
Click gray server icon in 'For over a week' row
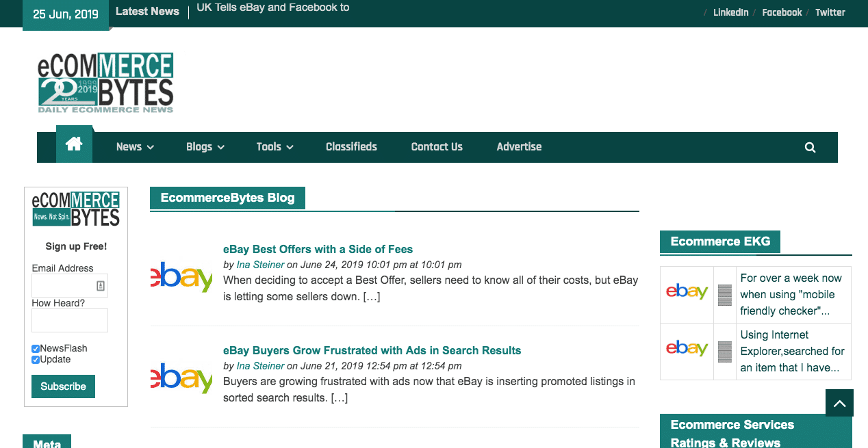tap(725, 295)
